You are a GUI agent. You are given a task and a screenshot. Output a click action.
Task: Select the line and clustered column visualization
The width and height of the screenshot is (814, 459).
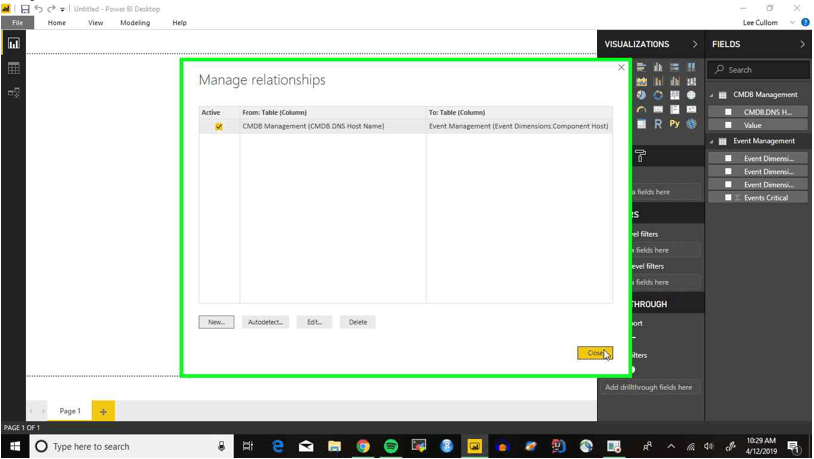pyautogui.click(x=674, y=82)
